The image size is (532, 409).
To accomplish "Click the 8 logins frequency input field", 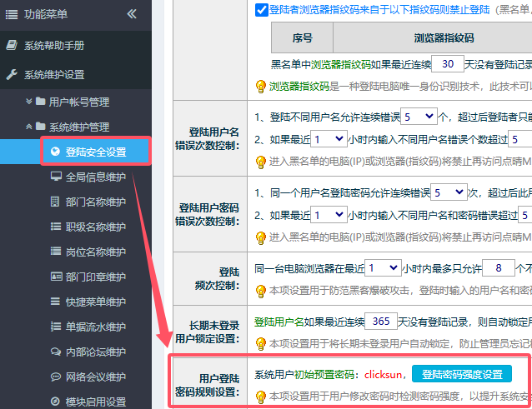I will tap(499, 268).
